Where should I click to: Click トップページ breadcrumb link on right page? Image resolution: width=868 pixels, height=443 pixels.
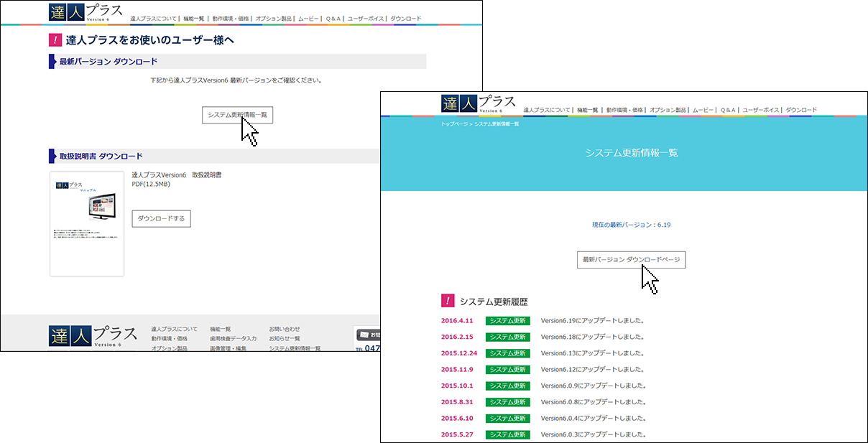click(454, 124)
